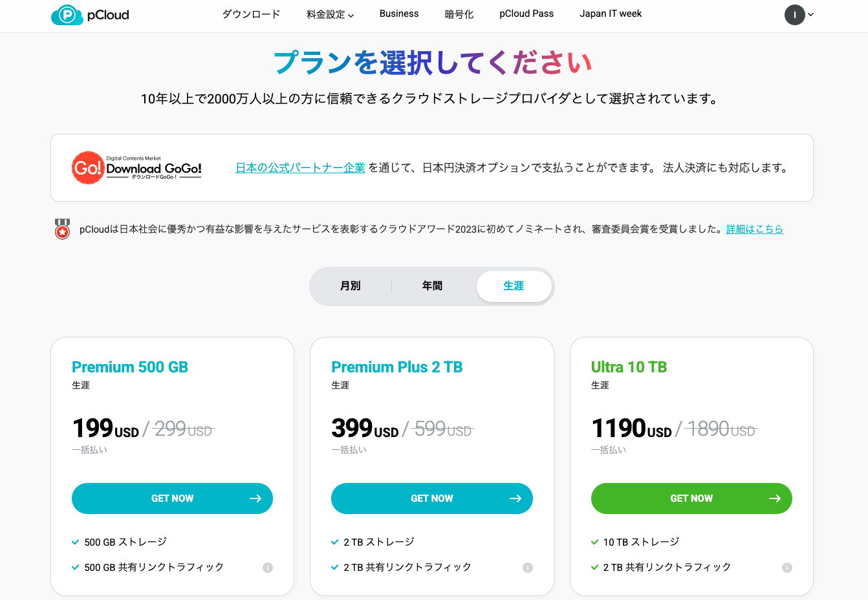This screenshot has height=600, width=868.
Task: Click the account avatar icon
Action: click(794, 14)
